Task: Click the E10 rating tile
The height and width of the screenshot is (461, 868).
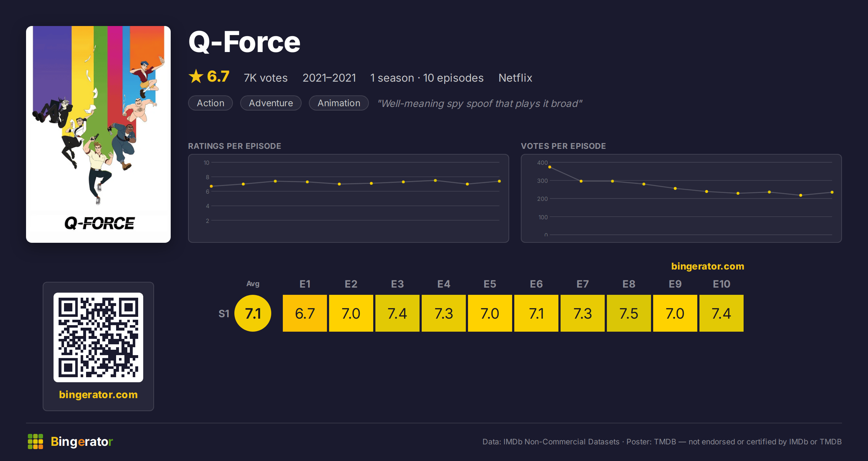Action: (x=722, y=313)
